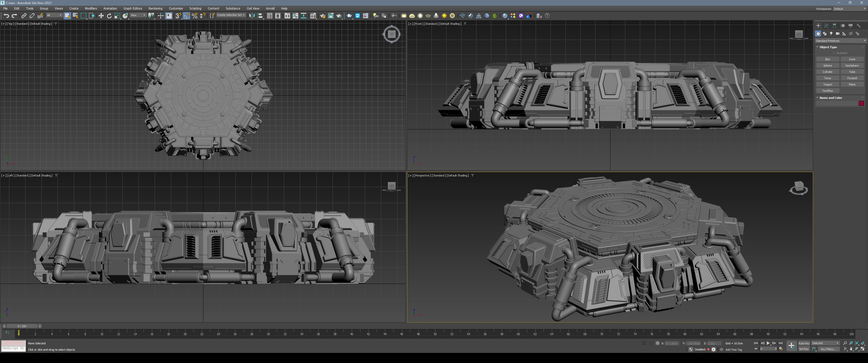Toggle the Angle Snap button

(x=186, y=16)
